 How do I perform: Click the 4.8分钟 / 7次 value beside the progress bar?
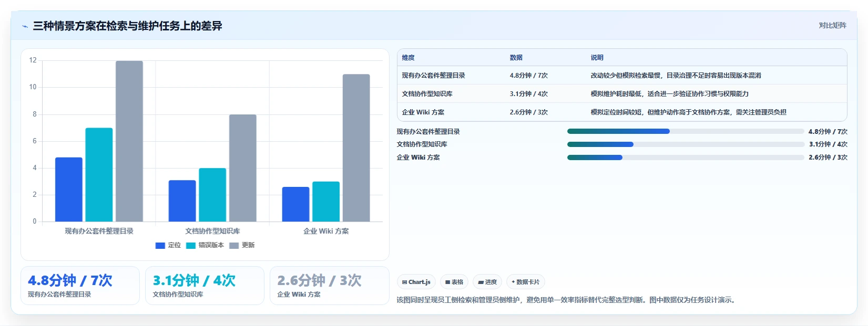(x=828, y=132)
